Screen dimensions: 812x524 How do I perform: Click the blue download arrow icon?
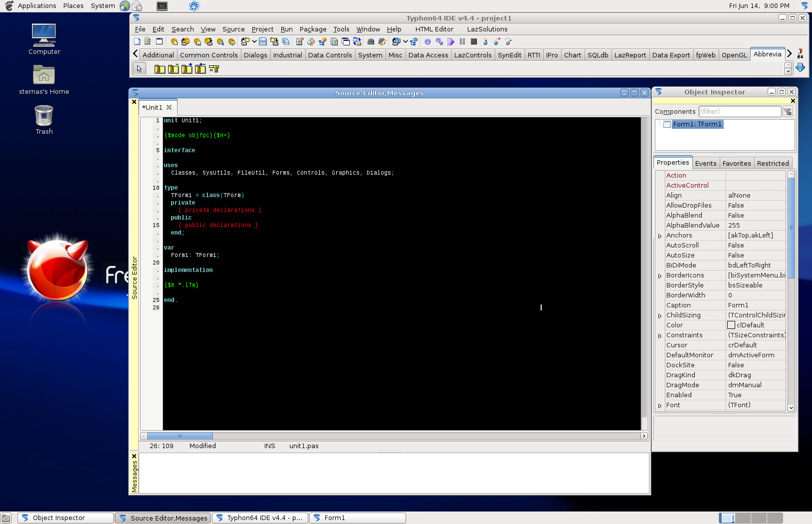coord(800,67)
